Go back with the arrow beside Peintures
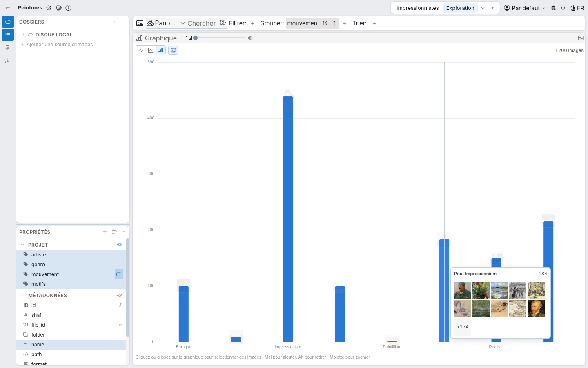Screen dimensions: 588x368 8,8
